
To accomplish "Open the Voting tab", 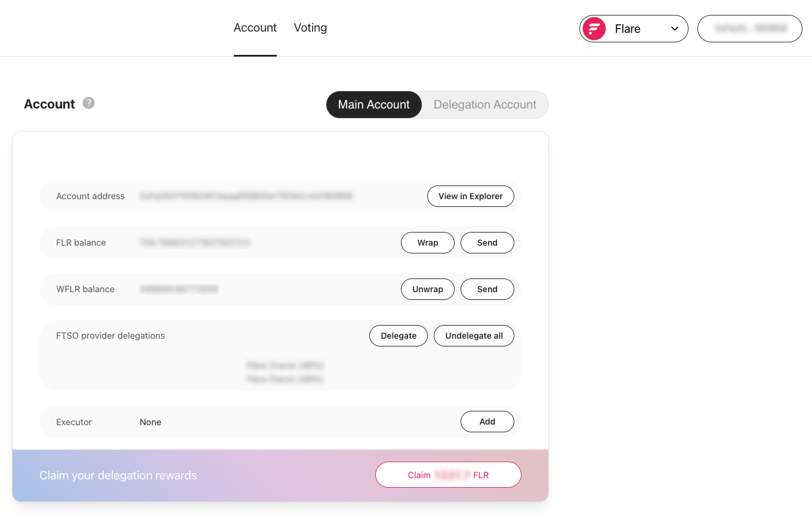I will click(310, 28).
